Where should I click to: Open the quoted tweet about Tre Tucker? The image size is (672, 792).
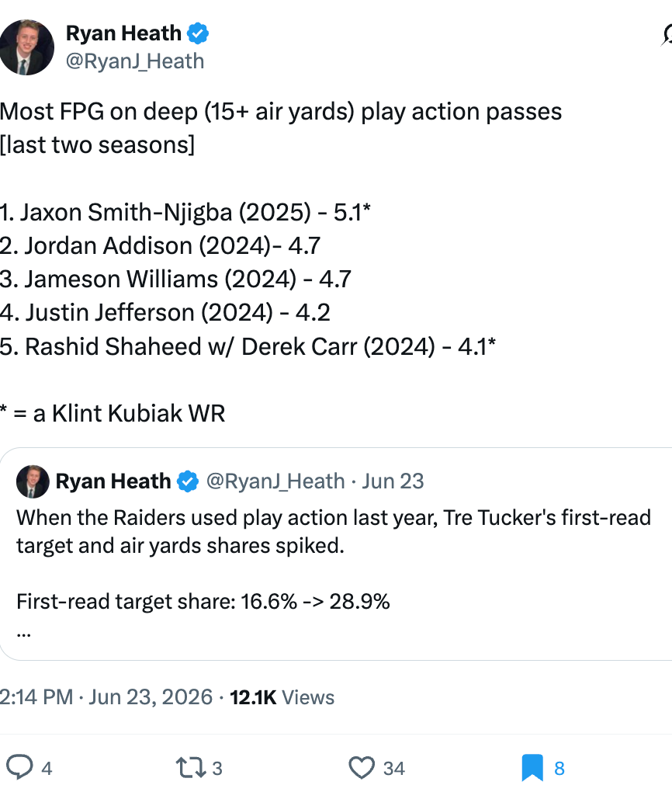pyautogui.click(x=336, y=554)
